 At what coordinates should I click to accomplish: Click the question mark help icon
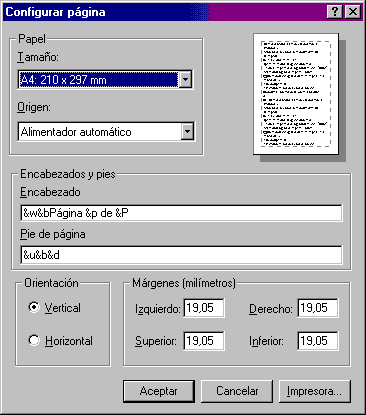point(335,12)
